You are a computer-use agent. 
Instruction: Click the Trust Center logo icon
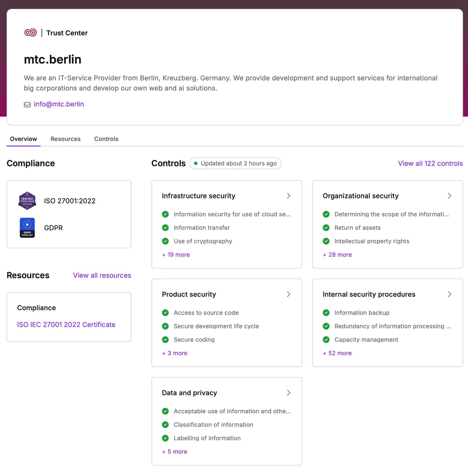(x=30, y=32)
